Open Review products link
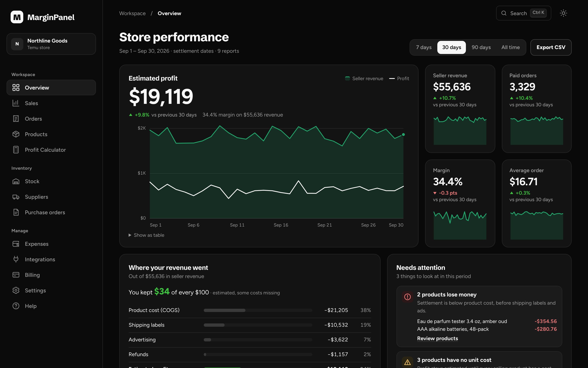Viewport: 588px width, 368px height. tap(437, 339)
